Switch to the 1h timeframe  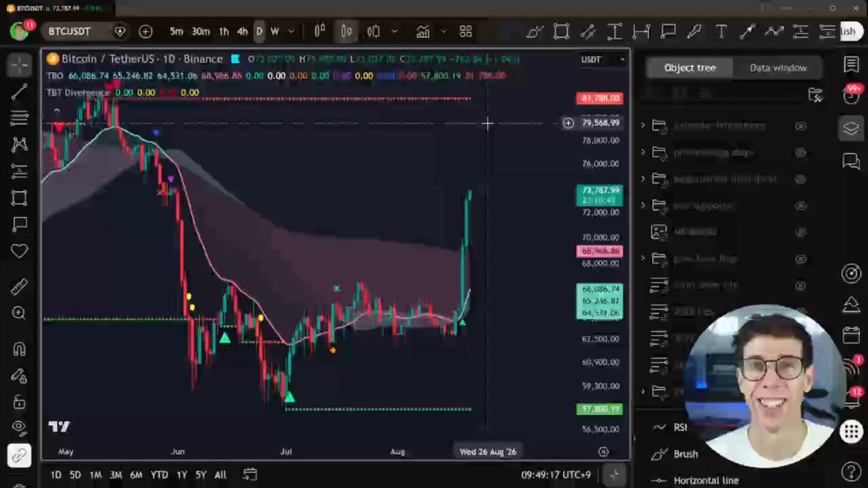pos(224,32)
